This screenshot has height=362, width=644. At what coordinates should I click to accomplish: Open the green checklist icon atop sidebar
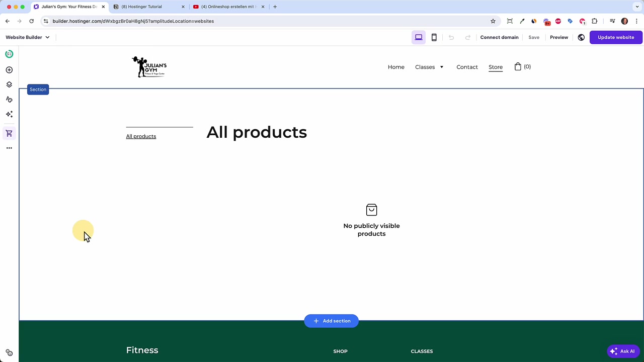coord(9,54)
